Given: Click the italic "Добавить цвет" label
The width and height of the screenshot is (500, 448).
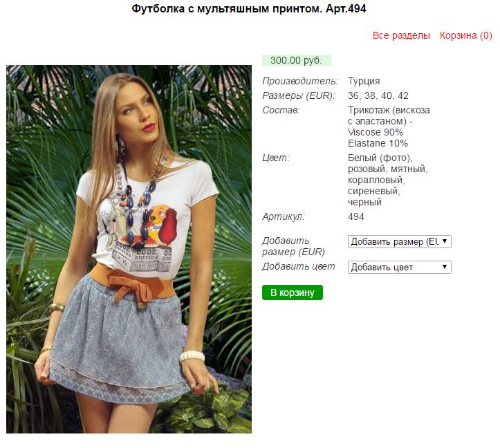Looking at the screenshot, I should [x=299, y=267].
